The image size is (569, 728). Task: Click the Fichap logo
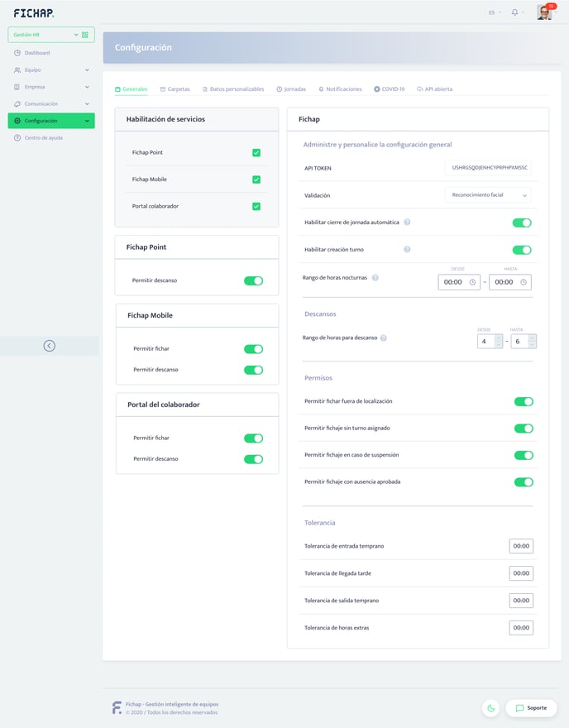pos(33,13)
